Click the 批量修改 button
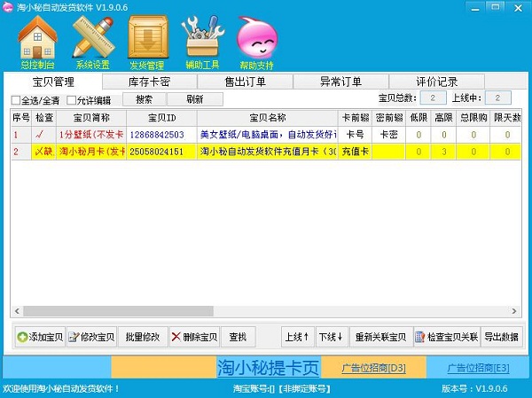This screenshot has height=398, width=532. point(143,337)
